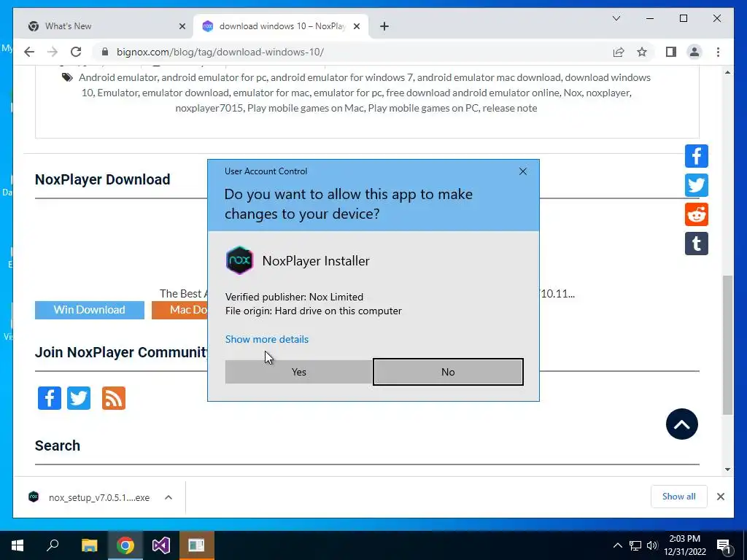This screenshot has height=560, width=747.
Task: Open NoxPlayer Community Twitter icon
Action: [79, 398]
